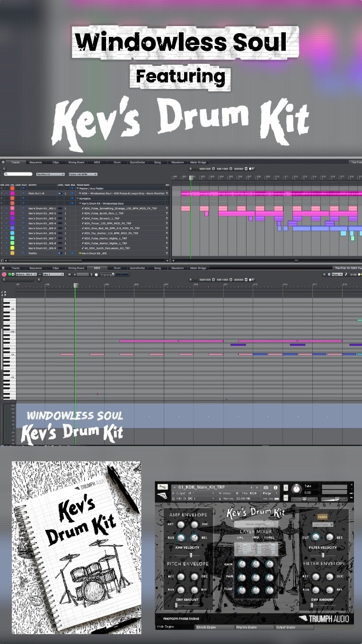Click the playhead marker in MIDI editor ruler

(x=75, y=285)
